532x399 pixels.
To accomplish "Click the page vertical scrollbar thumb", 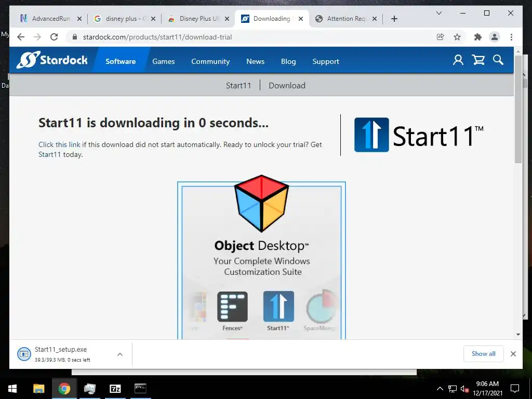I will tap(518, 109).
